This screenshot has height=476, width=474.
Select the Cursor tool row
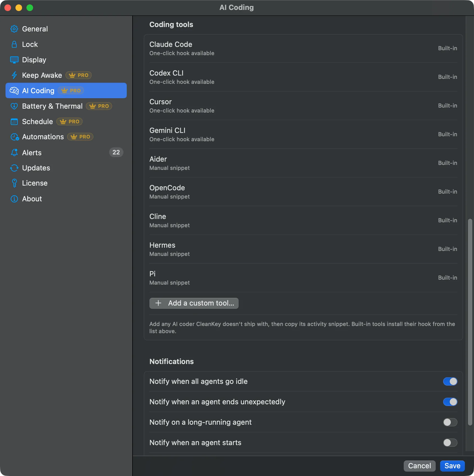click(303, 106)
